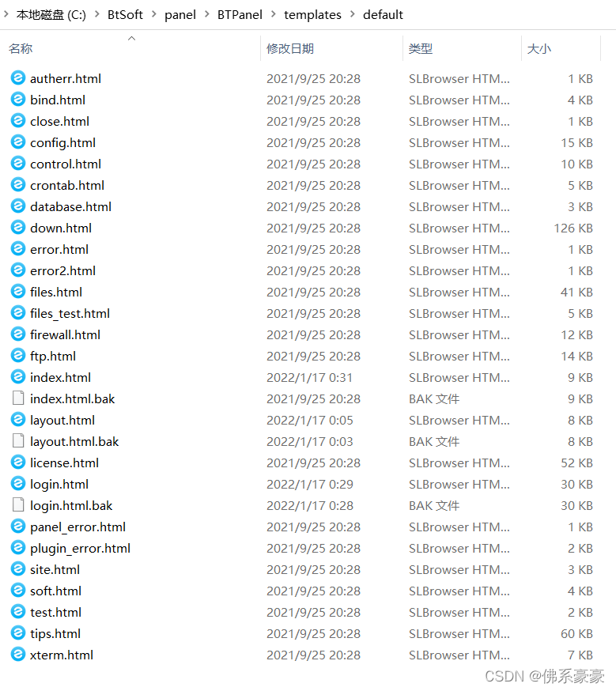Image resolution: width=616 pixels, height=691 pixels.
Task: Click the blank icon of layout.html.bak
Action: (x=18, y=441)
